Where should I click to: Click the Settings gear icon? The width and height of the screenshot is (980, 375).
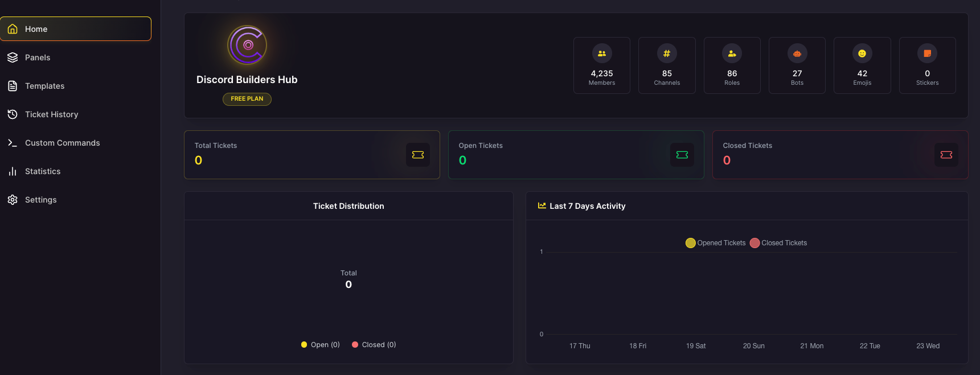click(13, 200)
